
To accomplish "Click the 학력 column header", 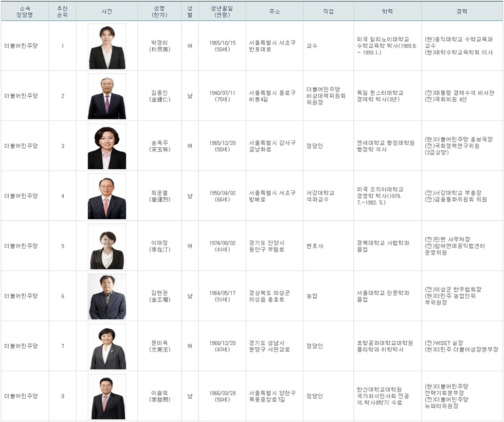I will (x=387, y=11).
